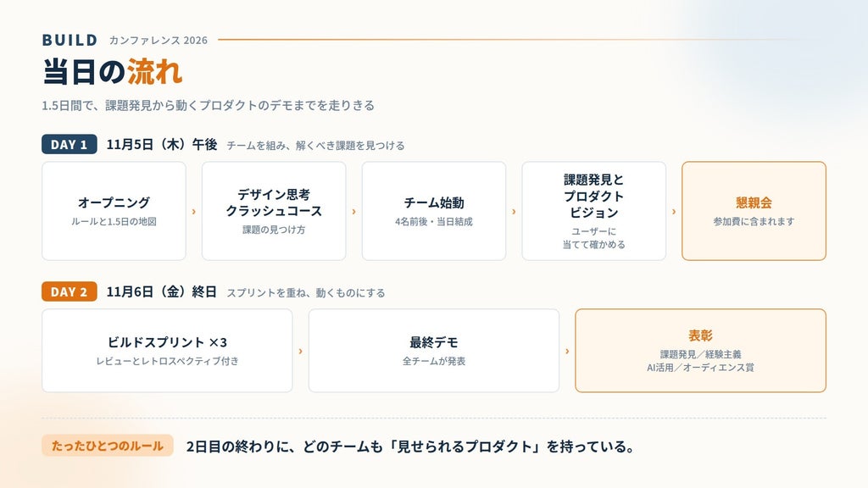Select the highlighted 懇親会 card
Screen dimensions: 868x488
[754, 211]
